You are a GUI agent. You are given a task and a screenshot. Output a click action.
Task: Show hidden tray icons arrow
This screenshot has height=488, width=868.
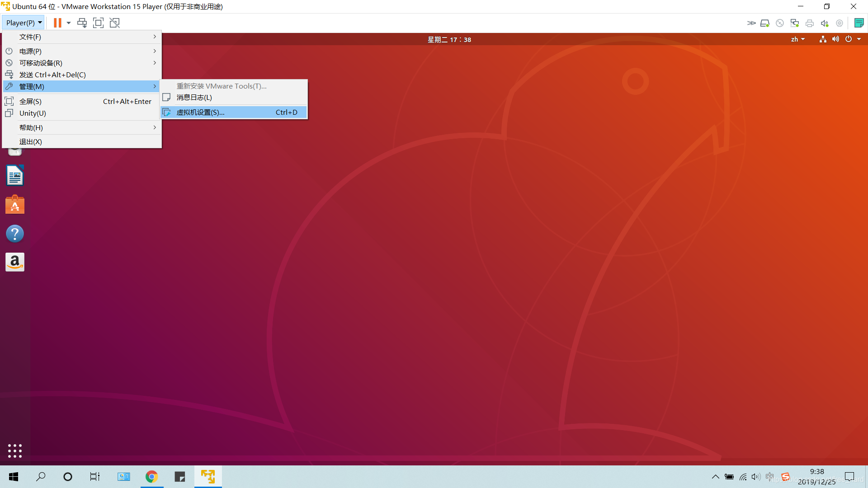click(715, 477)
